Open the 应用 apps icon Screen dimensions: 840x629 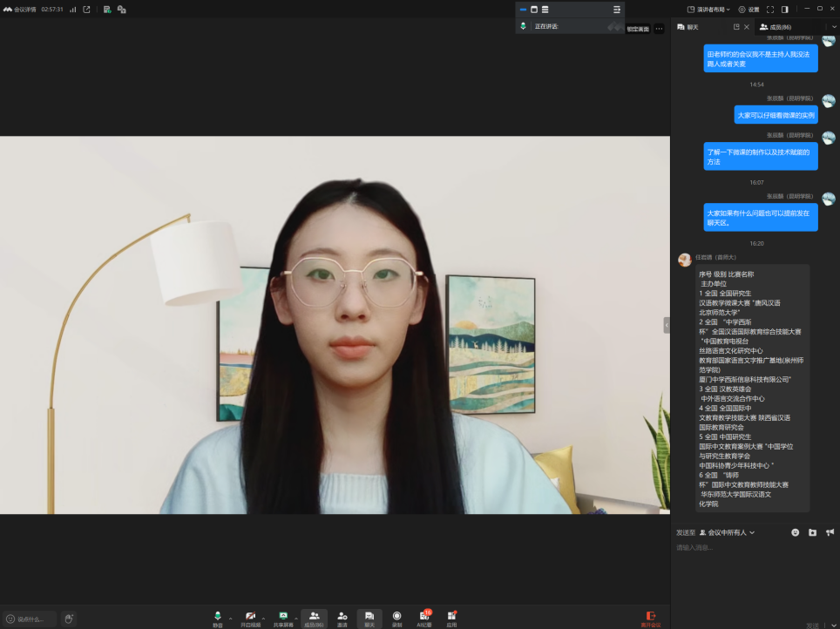[451, 616]
